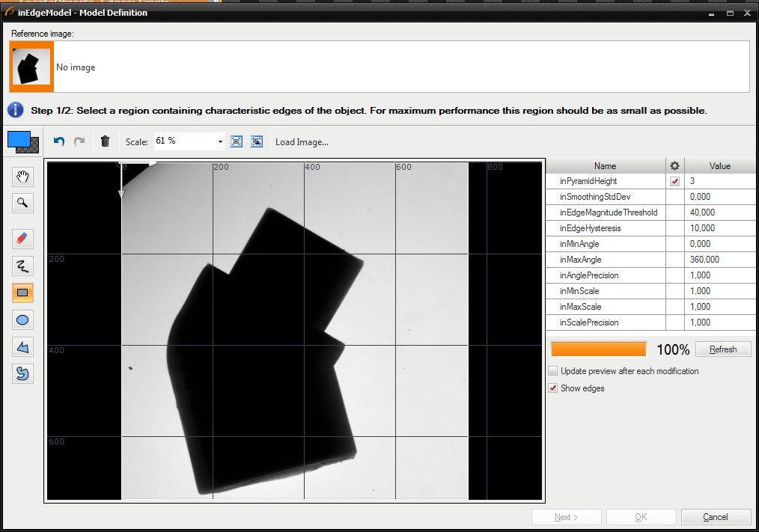Select the rectangle region tool
Image resolution: width=759 pixels, height=532 pixels.
coord(22,293)
